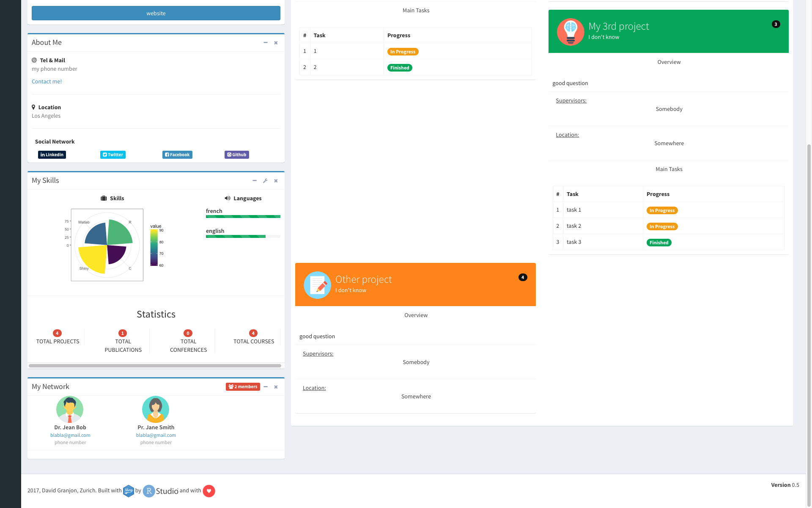Click the french language progress bar
Viewport: 812px width, 508px height.
click(x=243, y=216)
